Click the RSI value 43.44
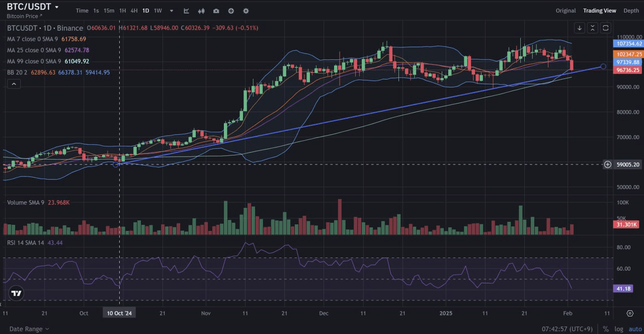Viewport: 644px width, 334px height. 55,242
